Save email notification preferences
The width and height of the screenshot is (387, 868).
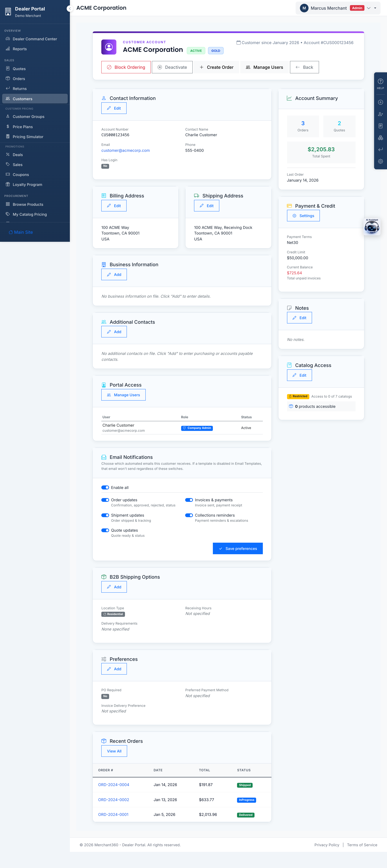(238, 549)
